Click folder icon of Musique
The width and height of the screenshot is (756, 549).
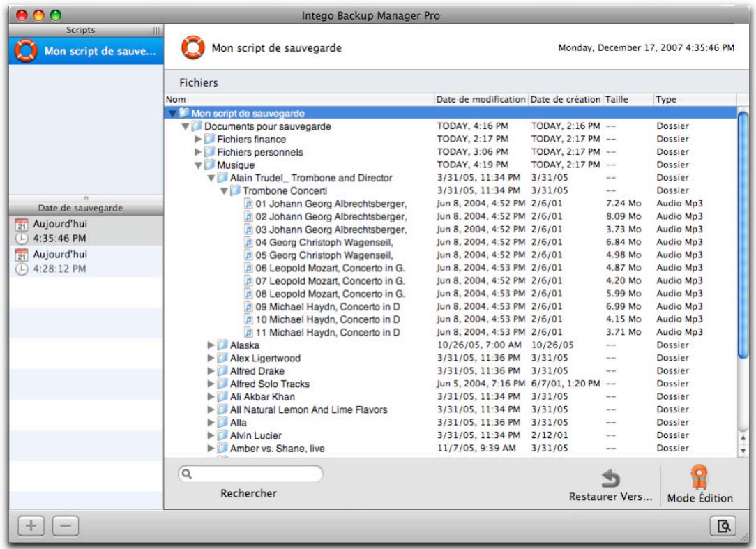210,165
